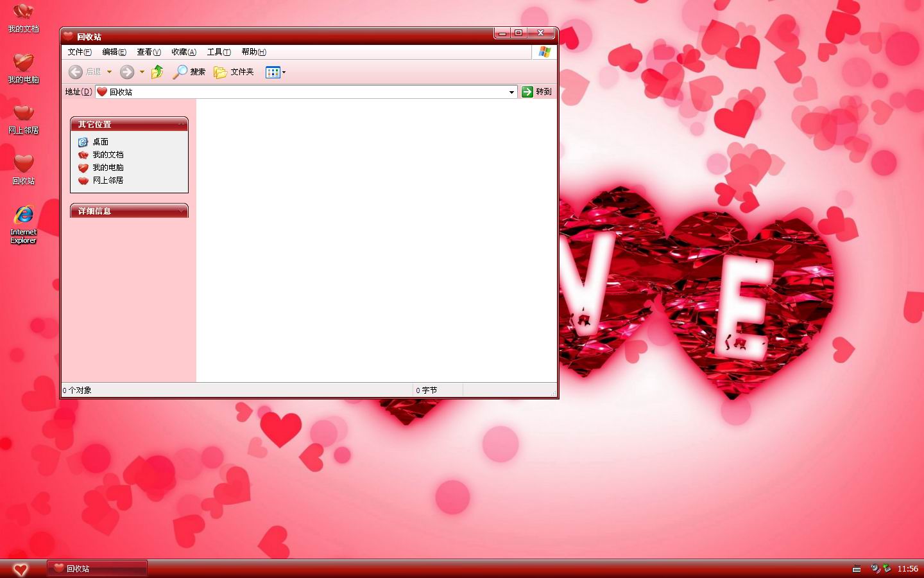Open 我的文档 link in sidebar
924x578 pixels.
101,155
